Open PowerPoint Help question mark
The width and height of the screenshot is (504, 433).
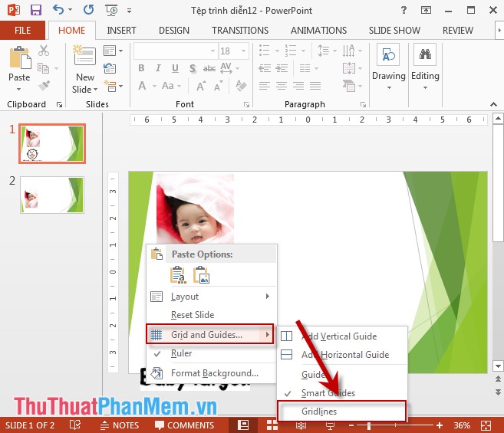[x=404, y=10]
